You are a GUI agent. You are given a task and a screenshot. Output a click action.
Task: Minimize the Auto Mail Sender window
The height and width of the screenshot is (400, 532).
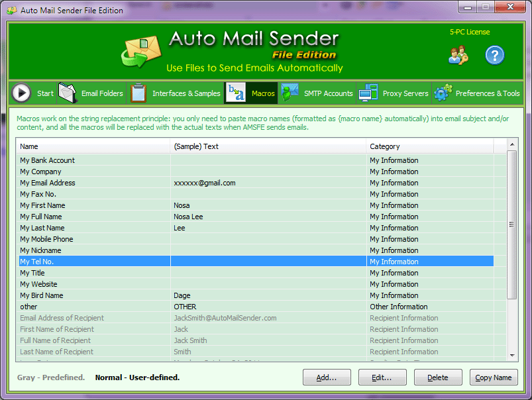point(468,7)
